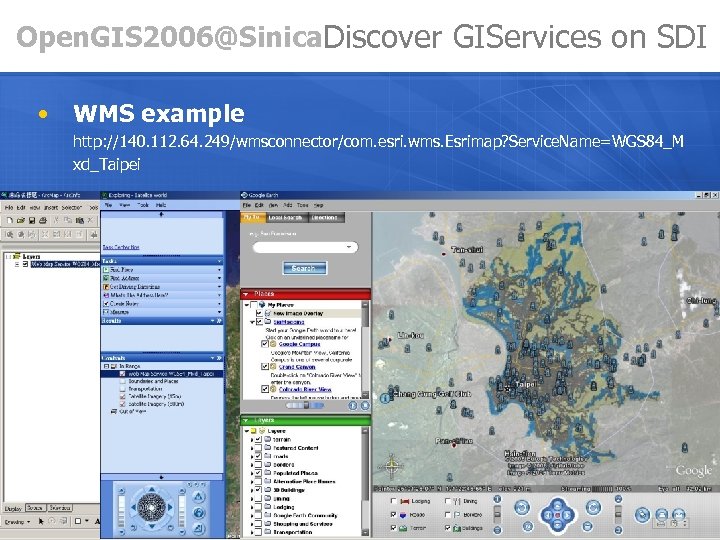Toggle the Buildings checkbox in Google Earth bottom bar
The width and height of the screenshot is (720, 540).
coord(448,528)
